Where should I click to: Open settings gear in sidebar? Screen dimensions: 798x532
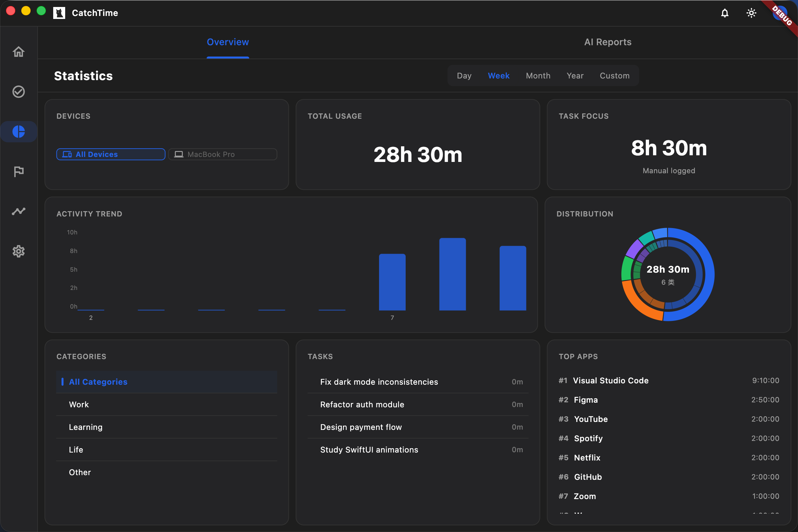(x=18, y=251)
